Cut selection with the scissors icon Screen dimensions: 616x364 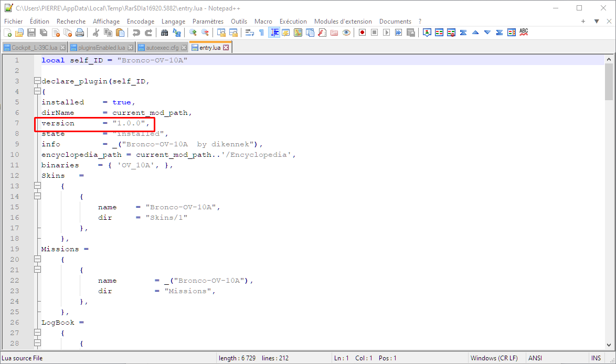pyautogui.click(x=96, y=33)
